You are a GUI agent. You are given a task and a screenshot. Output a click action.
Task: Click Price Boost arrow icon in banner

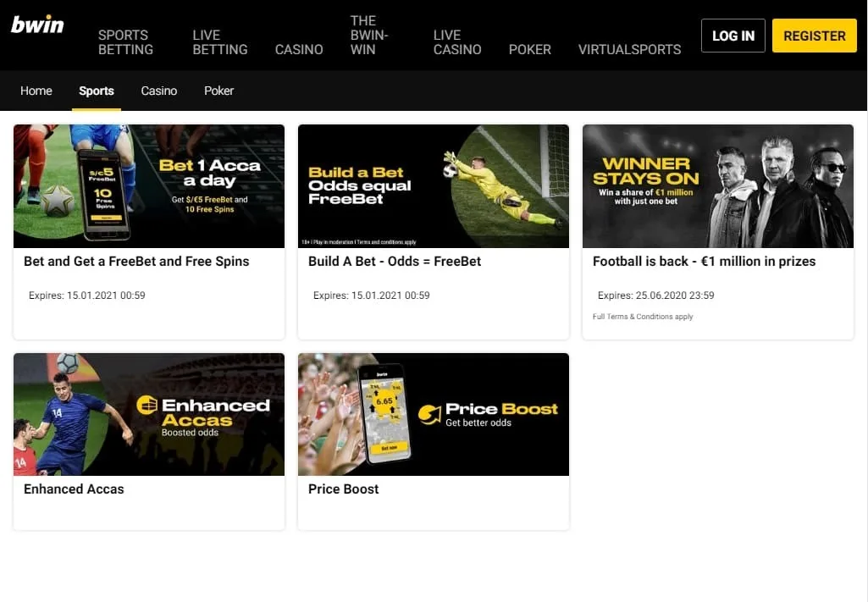[429, 414]
